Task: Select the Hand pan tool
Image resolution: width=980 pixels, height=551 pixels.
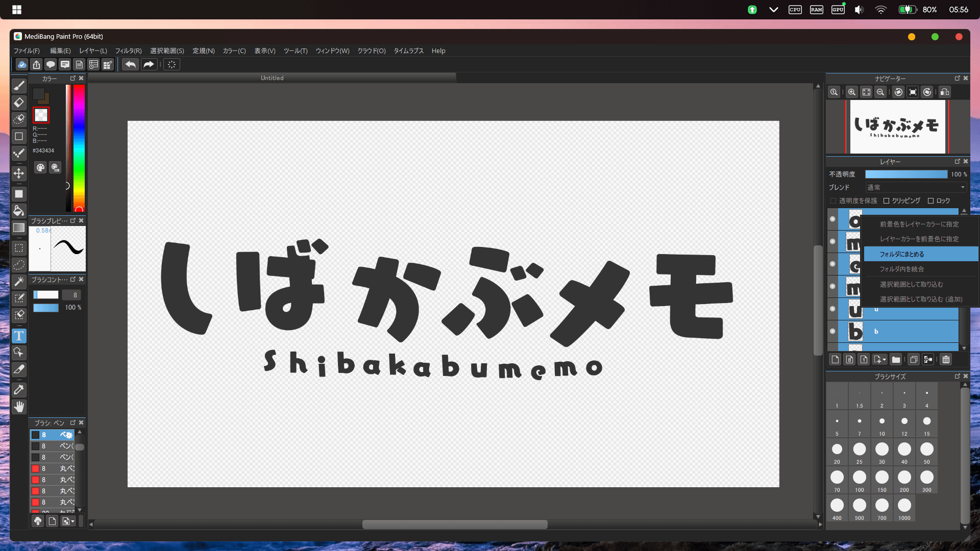Action: [x=19, y=407]
